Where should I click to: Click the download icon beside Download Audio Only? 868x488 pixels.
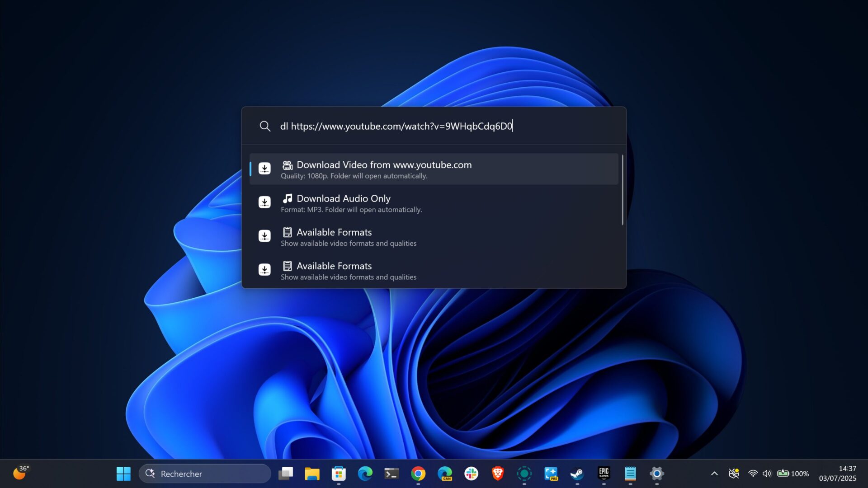[264, 202]
